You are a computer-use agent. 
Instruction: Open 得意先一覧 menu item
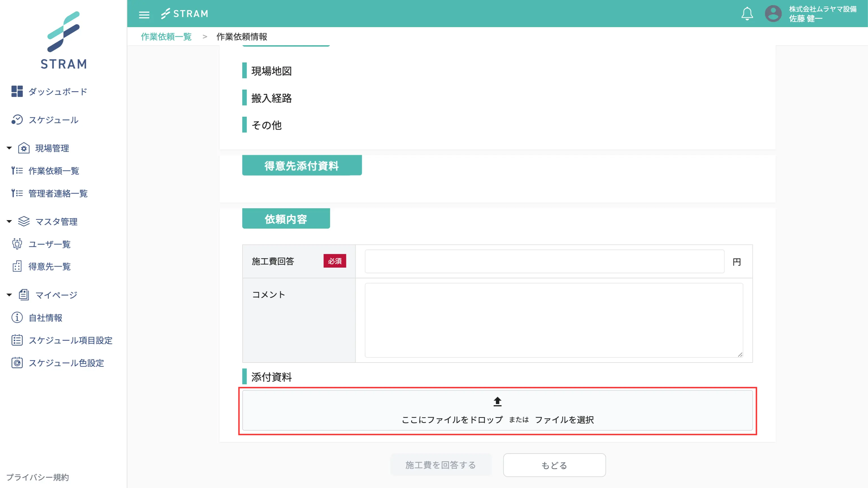[x=49, y=266]
